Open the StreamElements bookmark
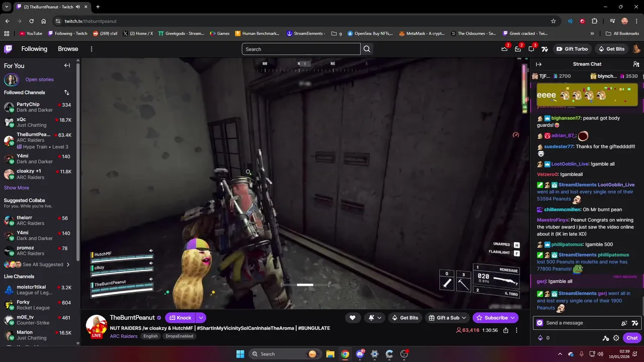 click(306, 34)
